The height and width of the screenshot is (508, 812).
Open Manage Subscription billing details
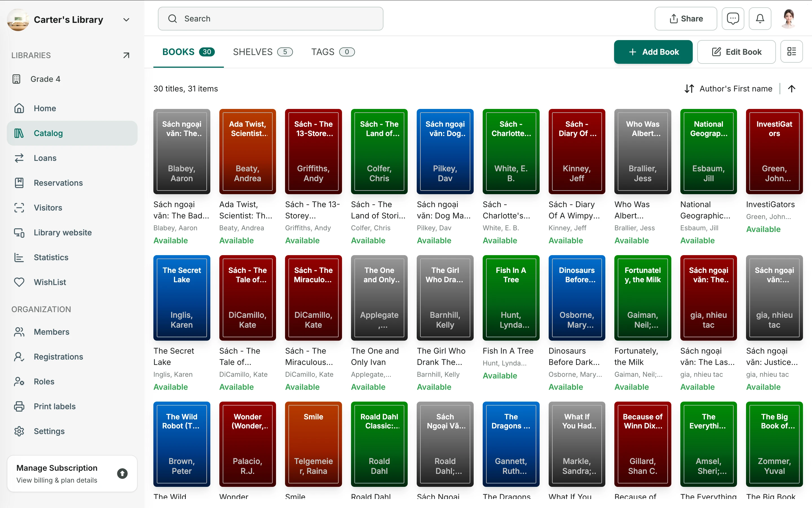click(x=72, y=473)
